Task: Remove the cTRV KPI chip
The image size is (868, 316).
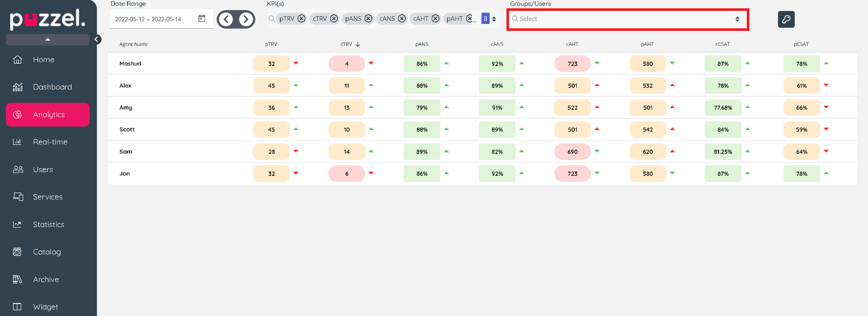Action: pyautogui.click(x=333, y=18)
